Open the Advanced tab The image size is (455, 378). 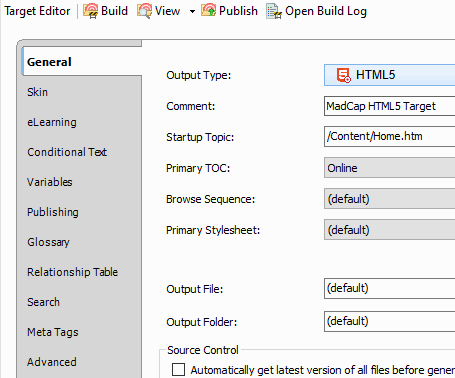(x=52, y=362)
